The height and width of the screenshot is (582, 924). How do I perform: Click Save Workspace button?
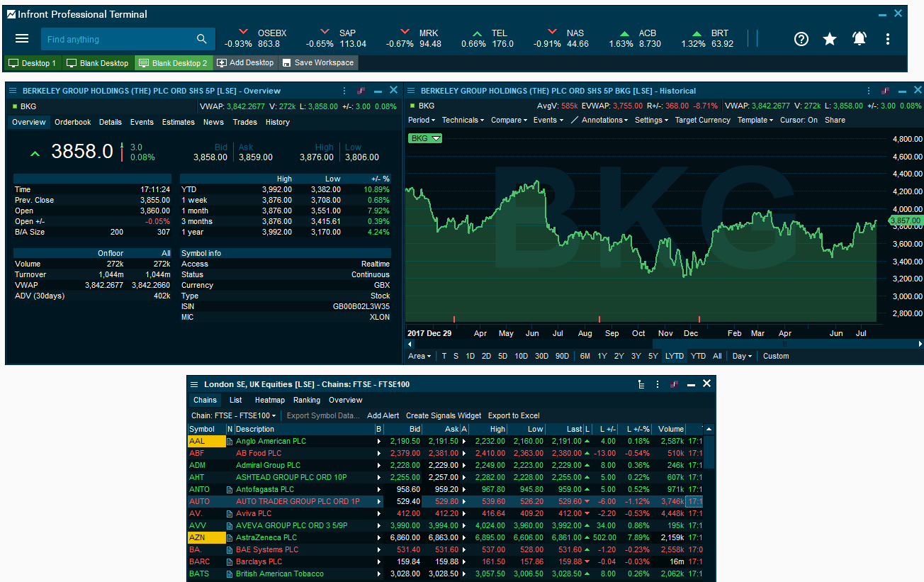pyautogui.click(x=317, y=63)
